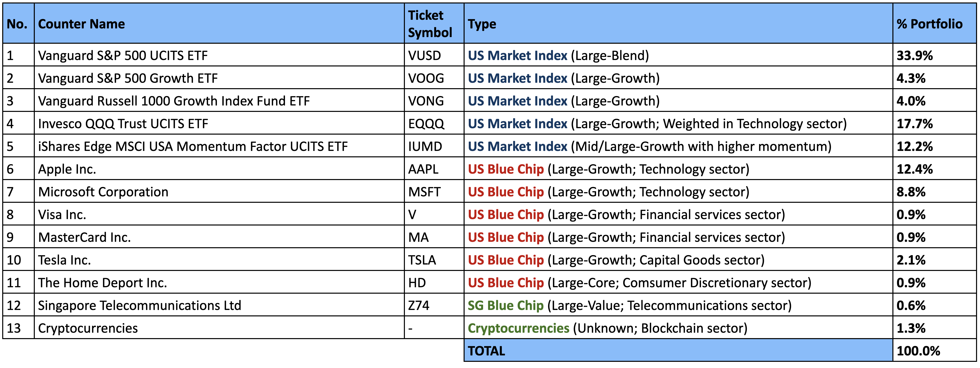Select the 100.0% total cell
The height and width of the screenshot is (368, 980).
tap(918, 351)
